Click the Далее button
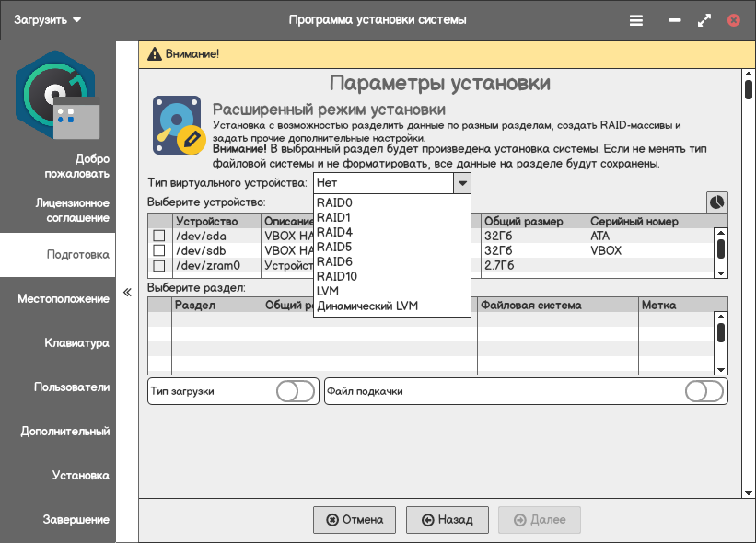Screen dimensions: 756x543 tap(540, 520)
